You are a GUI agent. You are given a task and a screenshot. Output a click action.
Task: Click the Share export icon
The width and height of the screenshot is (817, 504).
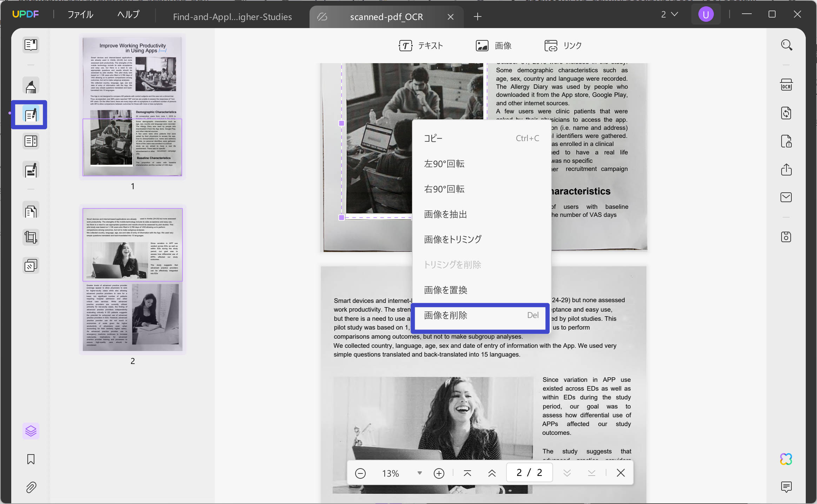click(786, 170)
